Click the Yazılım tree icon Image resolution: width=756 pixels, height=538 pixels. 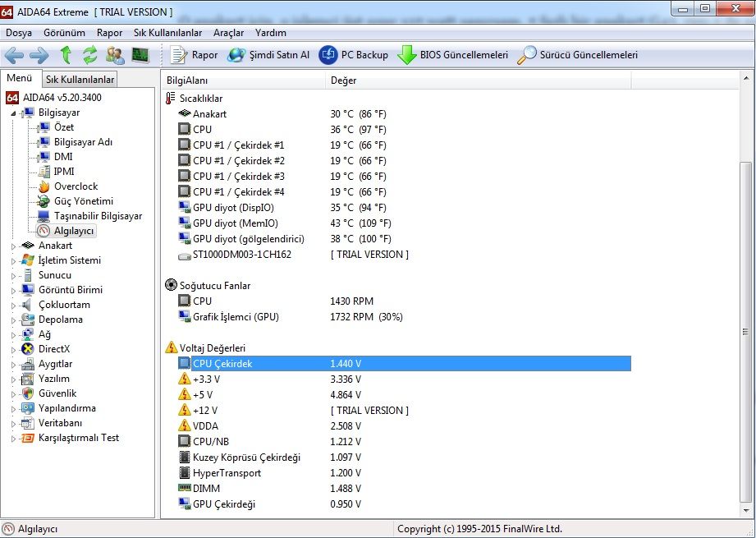[28, 379]
